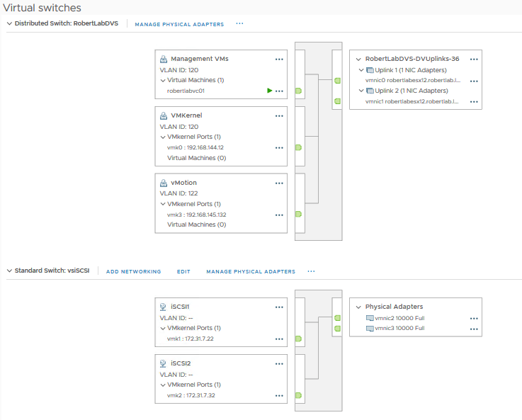Open the Management VMs port group actions menu
Viewport: 522px width, 420px height.
279,59
